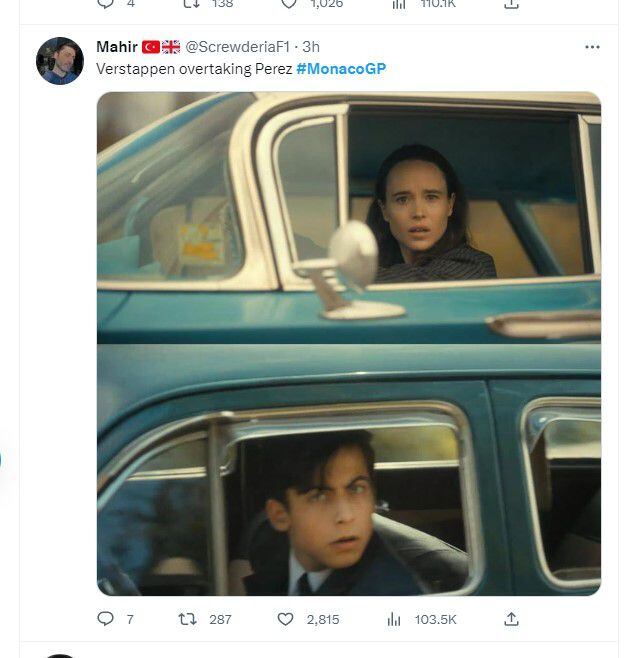This screenshot has height=658, width=635.
Task: Like the tweet with 2,815 likes
Action: tap(288, 620)
